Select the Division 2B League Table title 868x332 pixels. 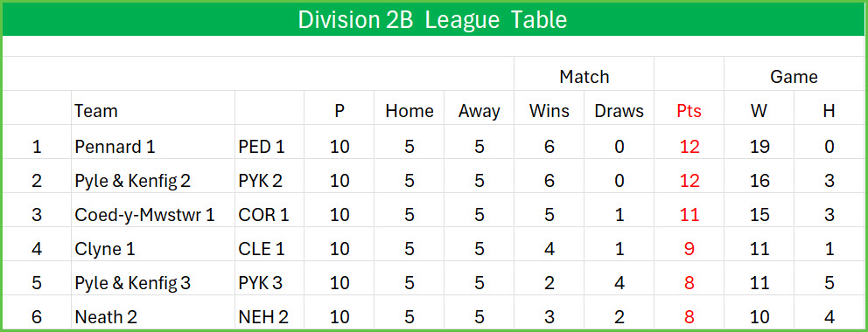pyautogui.click(x=432, y=20)
